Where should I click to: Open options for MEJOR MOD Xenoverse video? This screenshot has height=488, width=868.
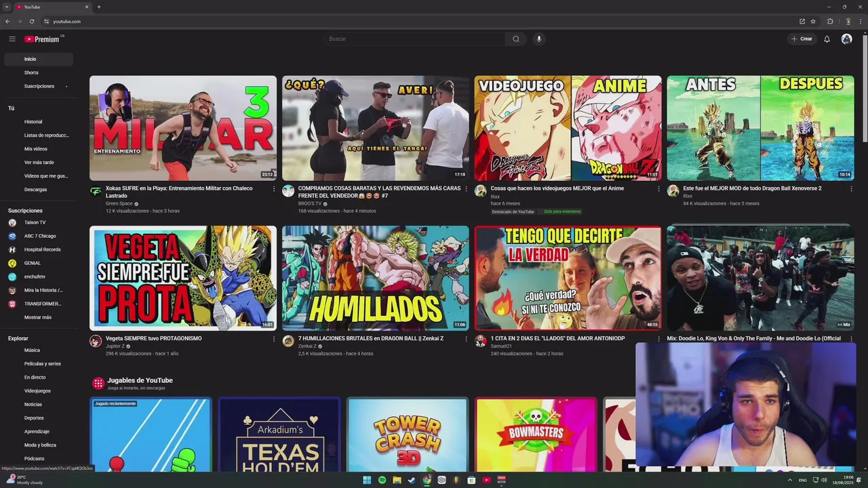pos(851,189)
